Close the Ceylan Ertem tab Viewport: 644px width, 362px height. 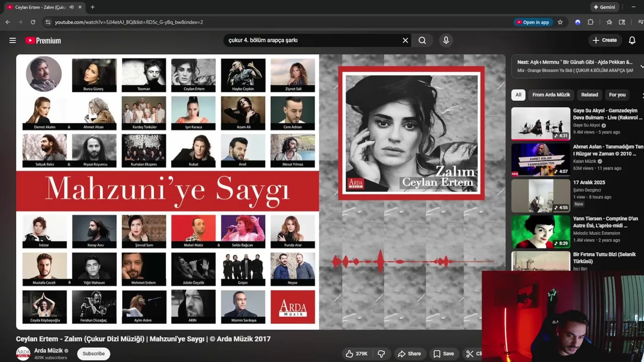click(80, 7)
